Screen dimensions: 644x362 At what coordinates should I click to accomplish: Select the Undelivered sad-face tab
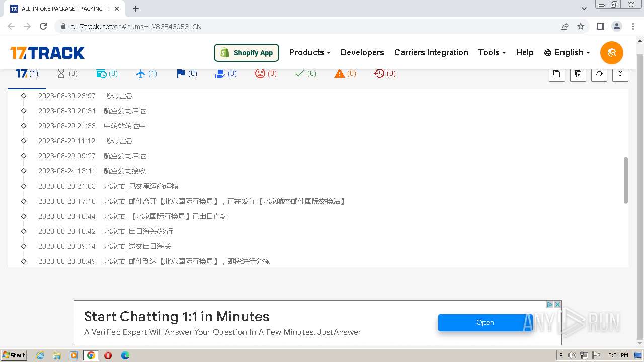266,74
